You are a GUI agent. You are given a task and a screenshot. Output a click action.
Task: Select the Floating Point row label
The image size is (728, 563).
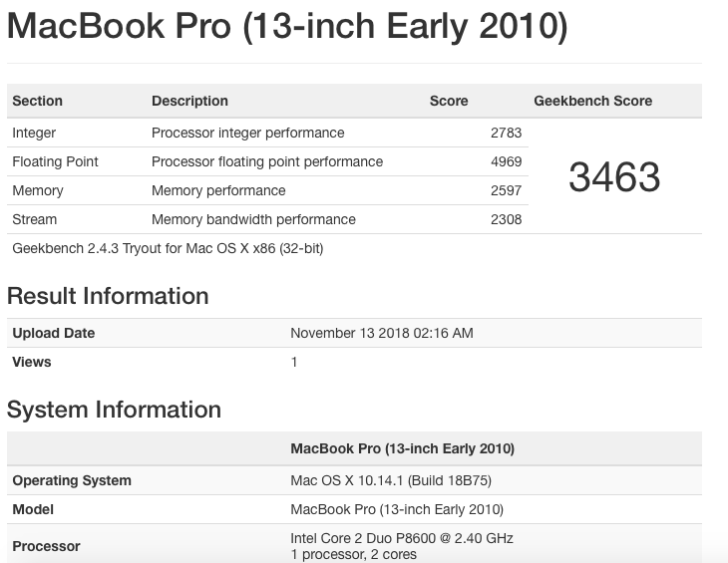click(55, 161)
